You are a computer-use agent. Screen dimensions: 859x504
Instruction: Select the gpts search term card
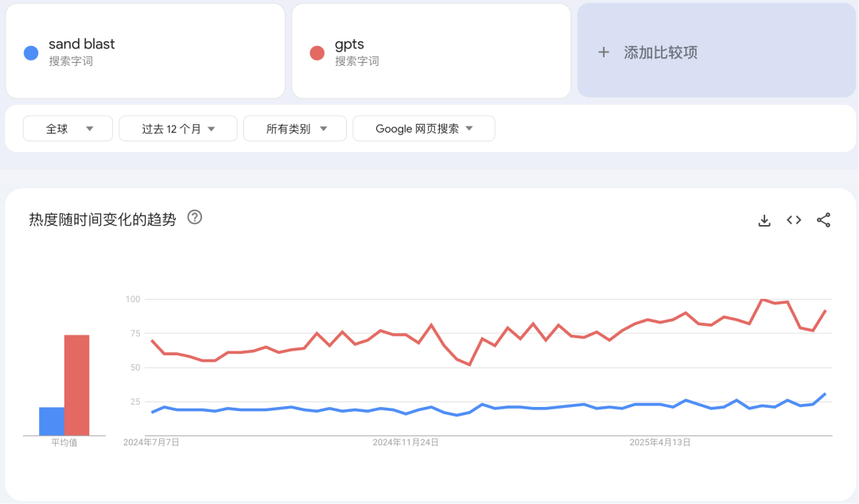click(431, 51)
